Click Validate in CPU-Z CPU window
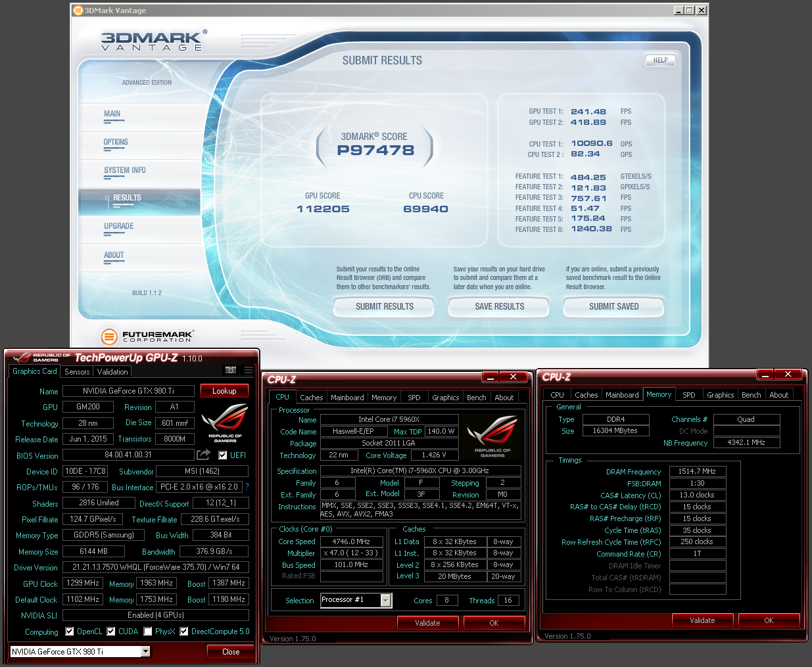Viewport: 812px width, 667px height. coord(427,623)
